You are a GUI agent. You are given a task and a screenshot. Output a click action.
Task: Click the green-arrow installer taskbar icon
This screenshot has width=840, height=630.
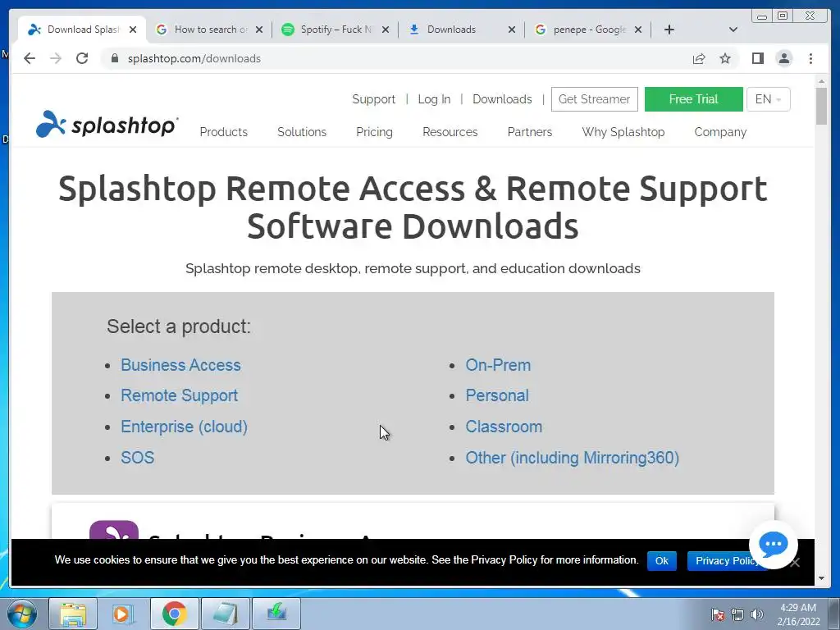click(276, 614)
